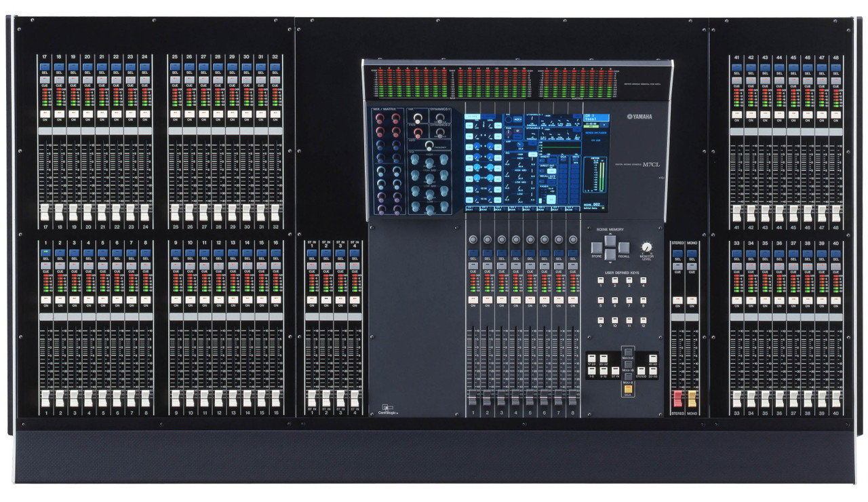The image size is (868, 502).
Task: Click User Defined Key 7
Action: point(629,300)
